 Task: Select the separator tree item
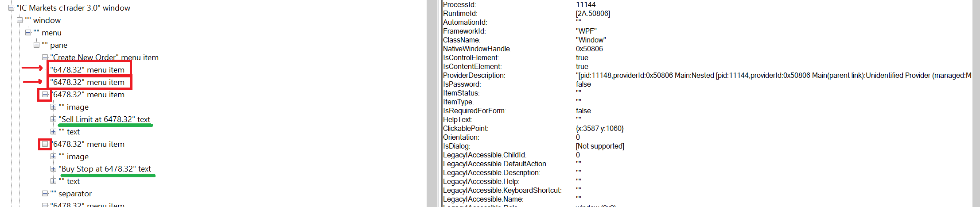pos(71,194)
